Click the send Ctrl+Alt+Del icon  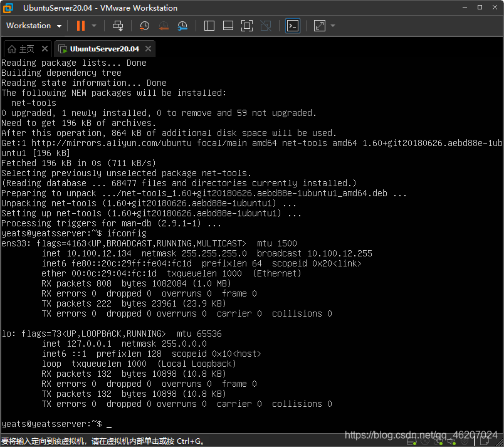pyautogui.click(x=118, y=26)
